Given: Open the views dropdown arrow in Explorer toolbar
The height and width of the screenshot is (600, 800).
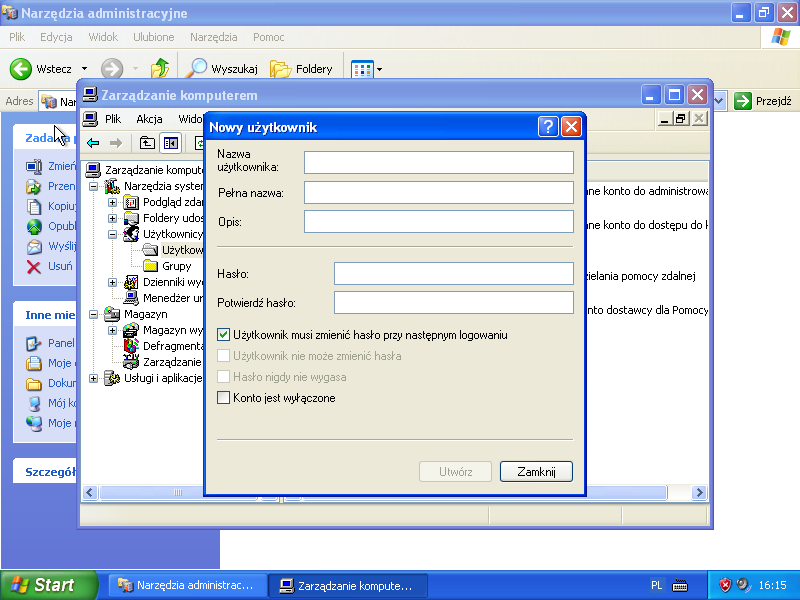Looking at the screenshot, I should [379, 70].
